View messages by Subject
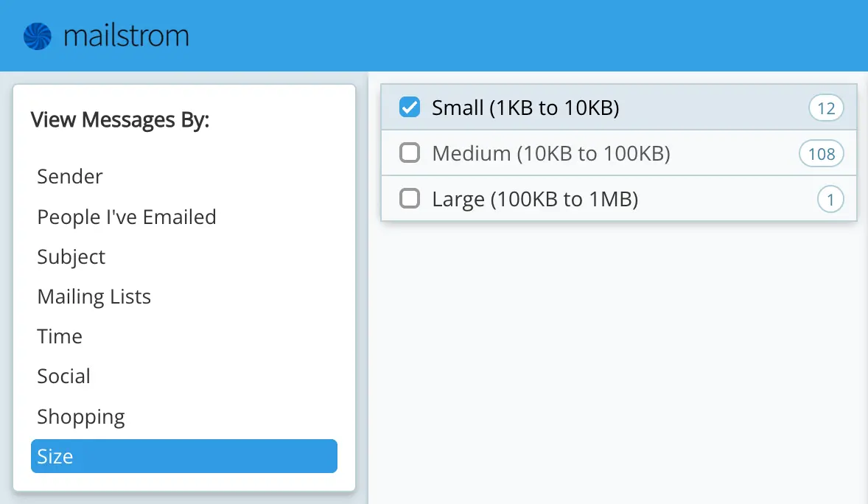 click(71, 257)
